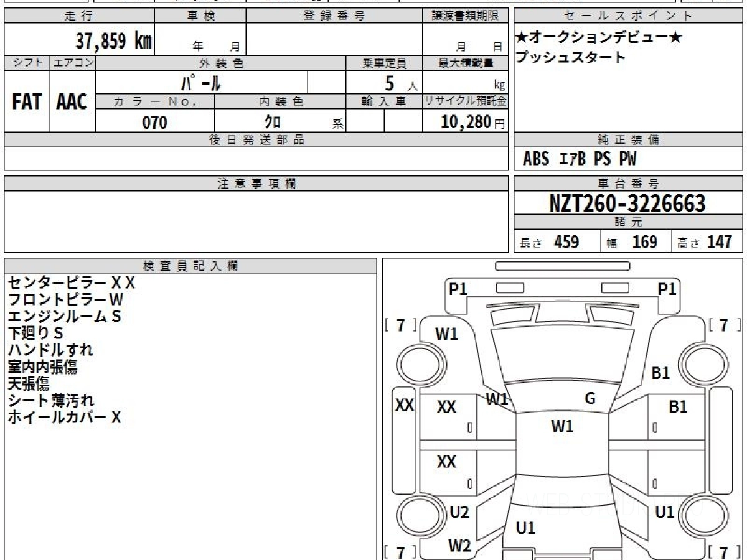Select the 天張傷 inspector note

point(29,384)
